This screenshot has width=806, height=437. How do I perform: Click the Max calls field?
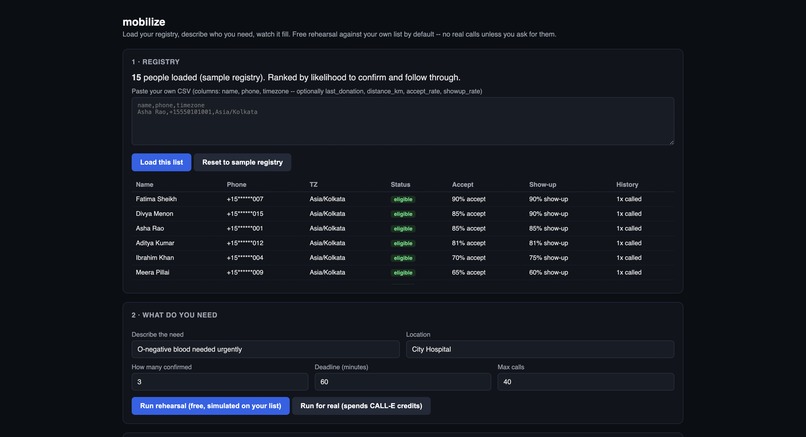click(585, 382)
